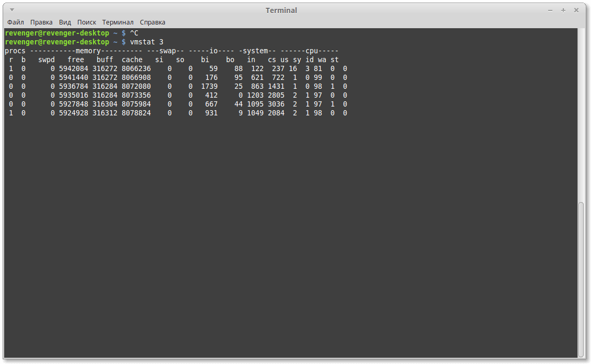
Task: Open the Правка menu
Action: [41, 22]
